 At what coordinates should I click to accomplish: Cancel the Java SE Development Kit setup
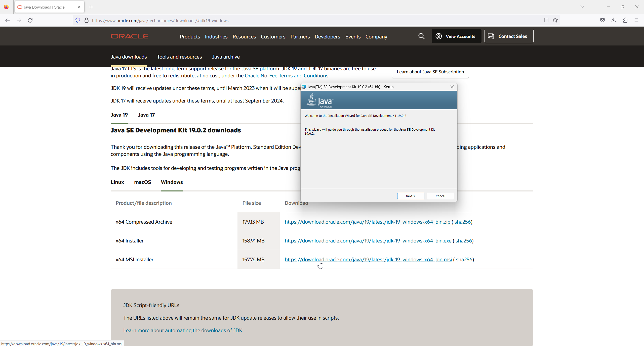pos(440,196)
